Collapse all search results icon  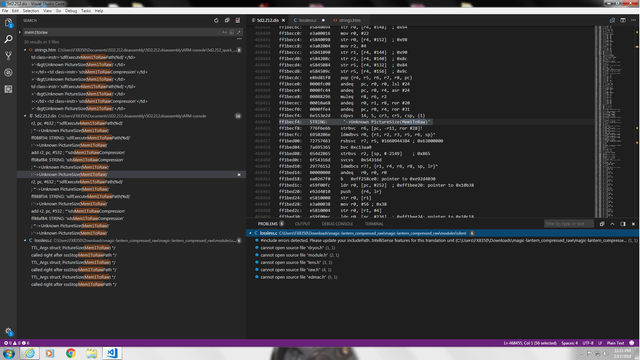coord(227,20)
